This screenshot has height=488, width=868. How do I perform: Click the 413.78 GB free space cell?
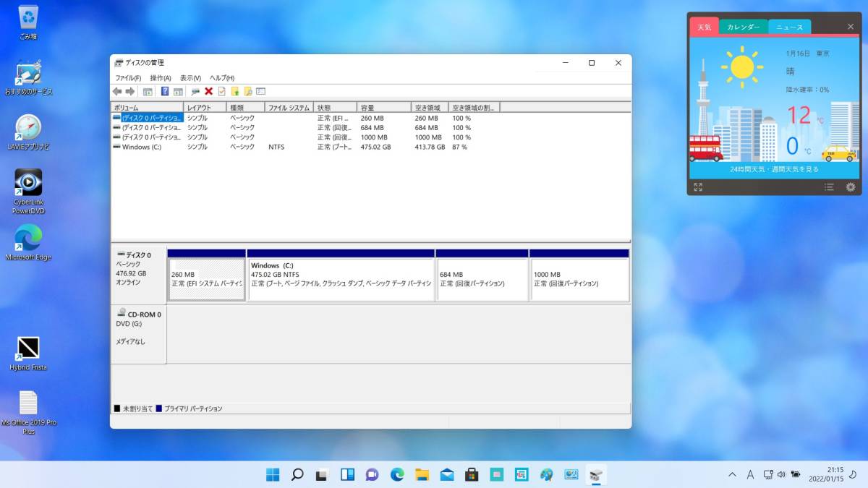click(430, 147)
